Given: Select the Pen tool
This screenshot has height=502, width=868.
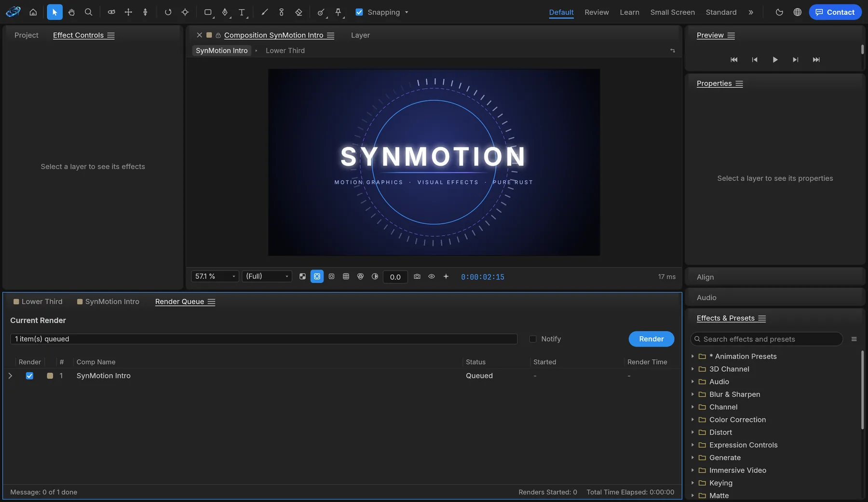Looking at the screenshot, I should tap(225, 12).
